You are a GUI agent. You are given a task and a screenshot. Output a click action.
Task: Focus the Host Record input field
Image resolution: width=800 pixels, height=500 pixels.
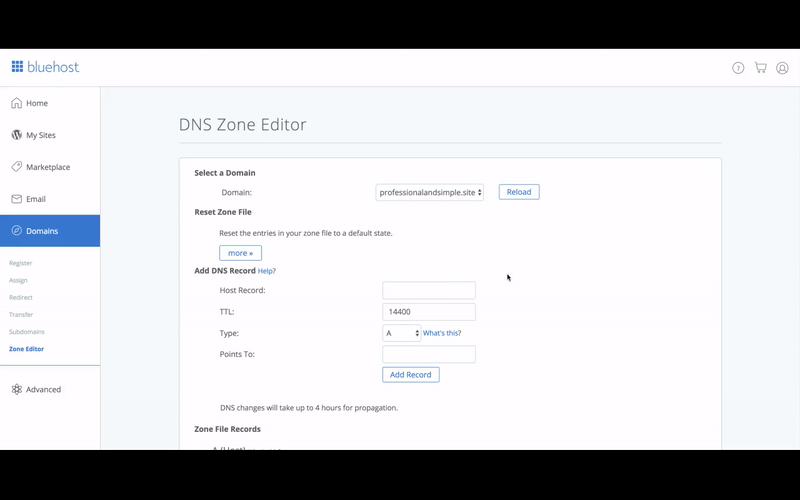click(x=429, y=290)
